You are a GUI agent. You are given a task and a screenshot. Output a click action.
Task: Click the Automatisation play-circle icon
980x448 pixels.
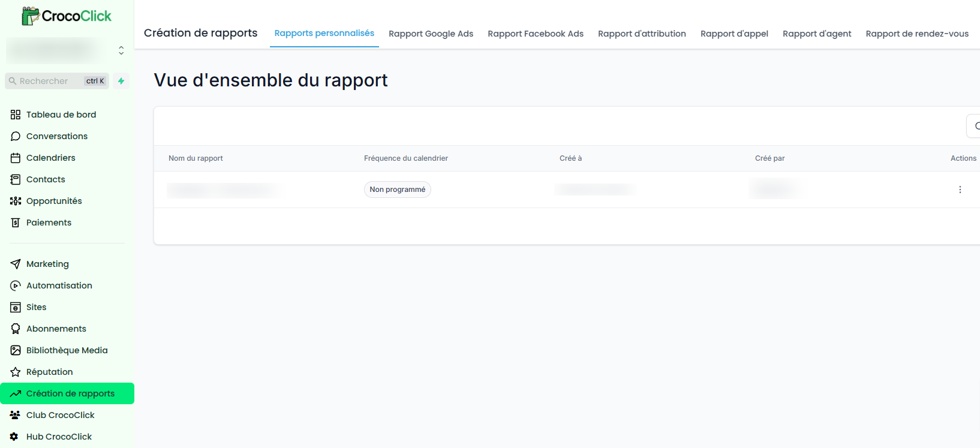pos(16,285)
